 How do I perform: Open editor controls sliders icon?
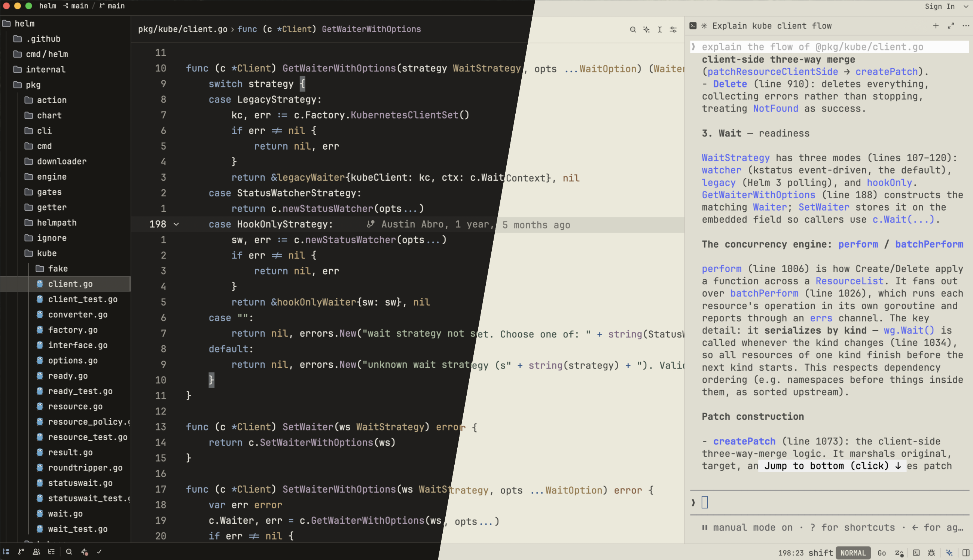[x=673, y=30]
